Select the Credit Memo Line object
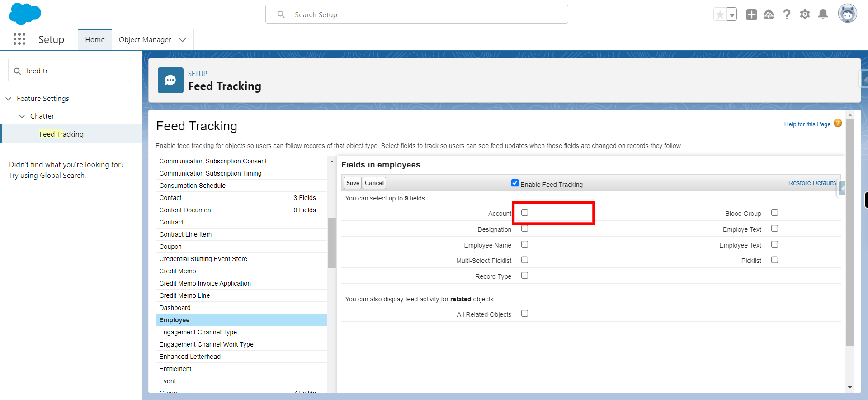Viewport: 868px width, 400px height. [x=242, y=295]
